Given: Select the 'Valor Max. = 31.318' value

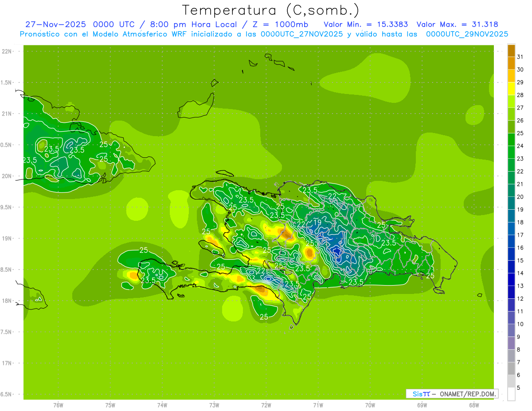Looking at the screenshot, I should tap(457, 24).
